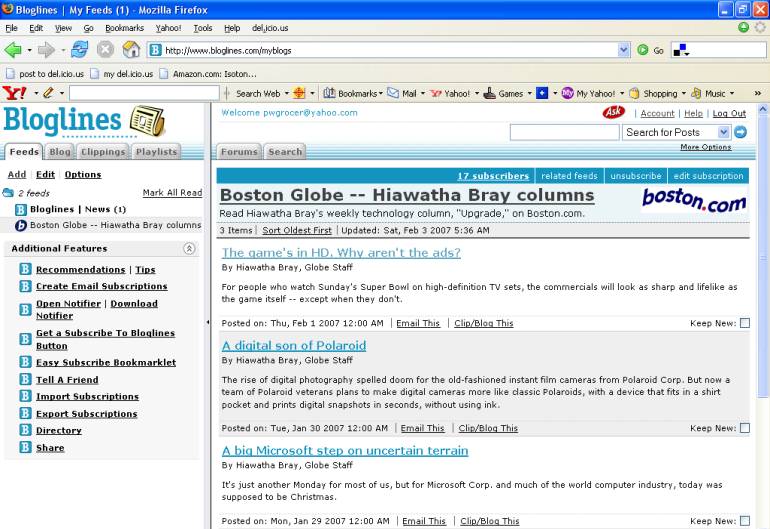The width and height of the screenshot is (770, 529).
Task: Switch to the Playlists tab
Action: [x=156, y=152]
